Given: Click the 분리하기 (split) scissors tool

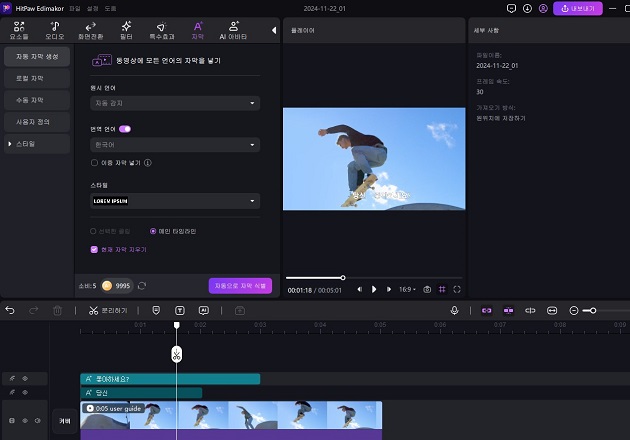Looking at the screenshot, I should click(93, 311).
